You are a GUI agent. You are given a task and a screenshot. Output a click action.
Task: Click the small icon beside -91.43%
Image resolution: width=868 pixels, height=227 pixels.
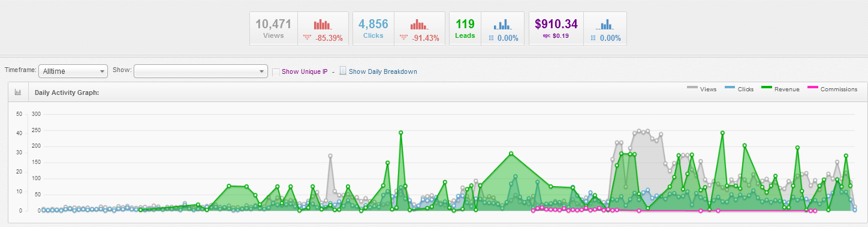coord(404,37)
